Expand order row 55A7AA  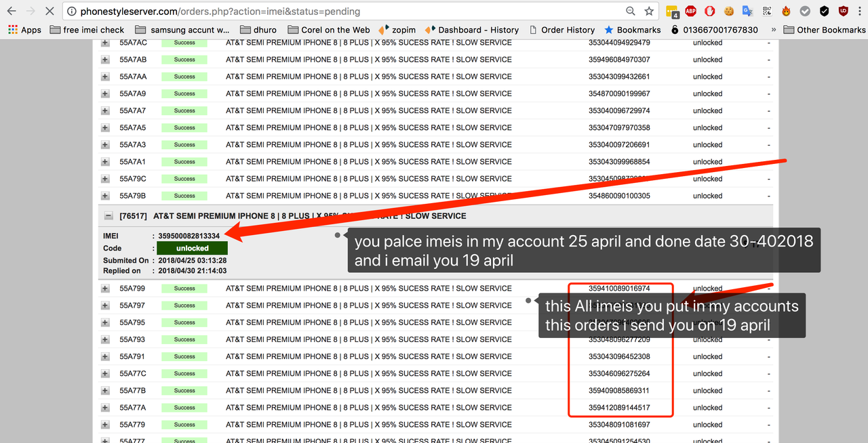click(x=105, y=77)
